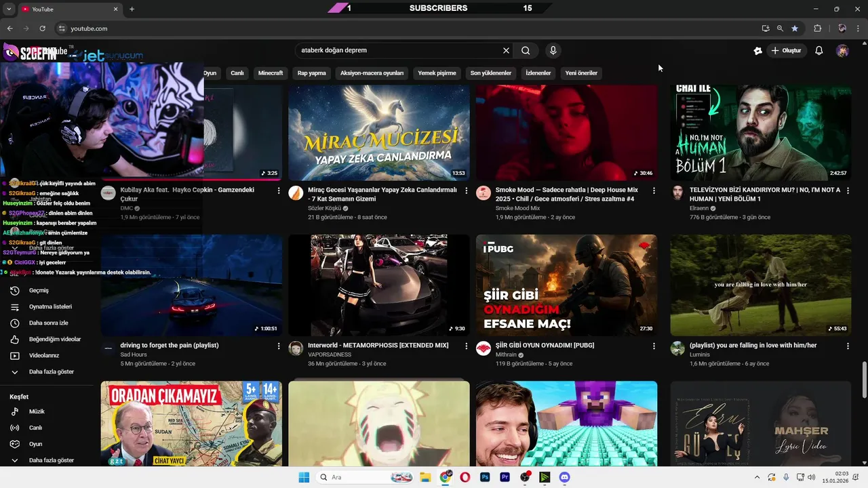Image resolution: width=868 pixels, height=488 pixels.
Task: Click the zoom magnifier in address bar
Action: [x=780, y=28]
